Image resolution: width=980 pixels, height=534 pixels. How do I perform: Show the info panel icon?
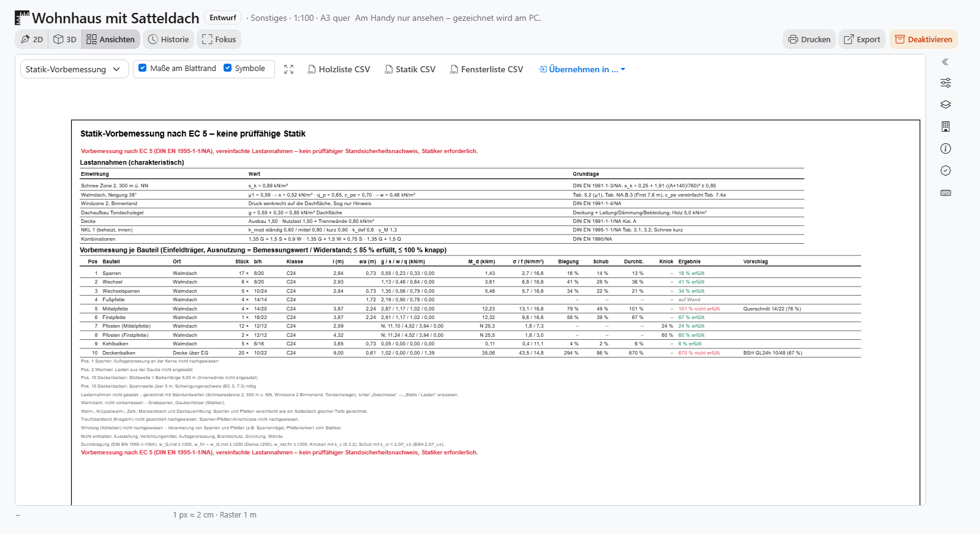click(x=945, y=149)
